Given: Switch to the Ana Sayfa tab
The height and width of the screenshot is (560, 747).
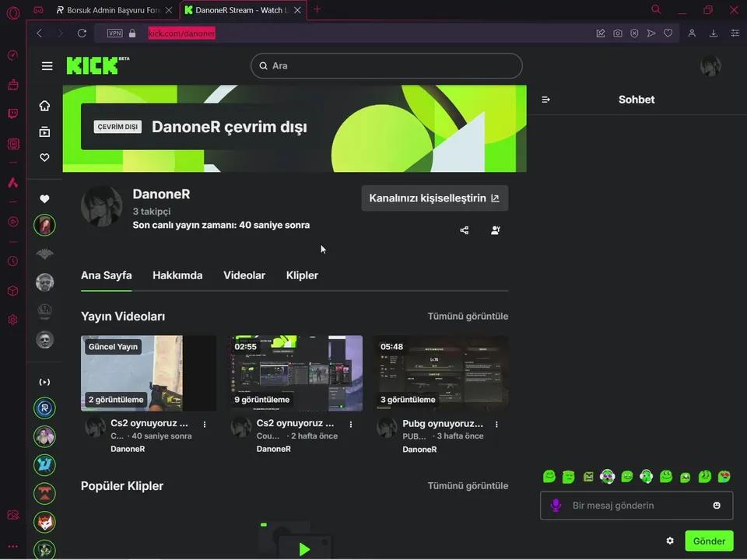Looking at the screenshot, I should [107, 275].
